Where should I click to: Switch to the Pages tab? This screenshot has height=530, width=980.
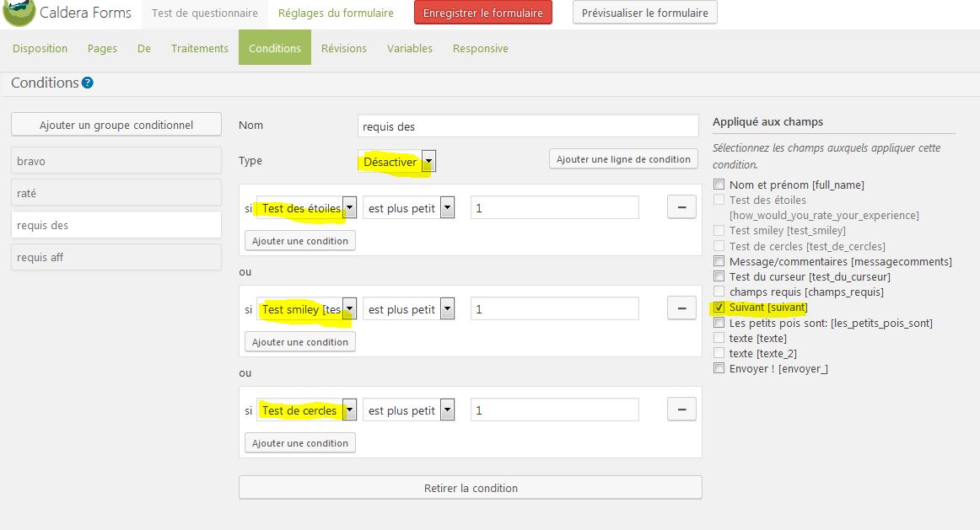[x=102, y=48]
